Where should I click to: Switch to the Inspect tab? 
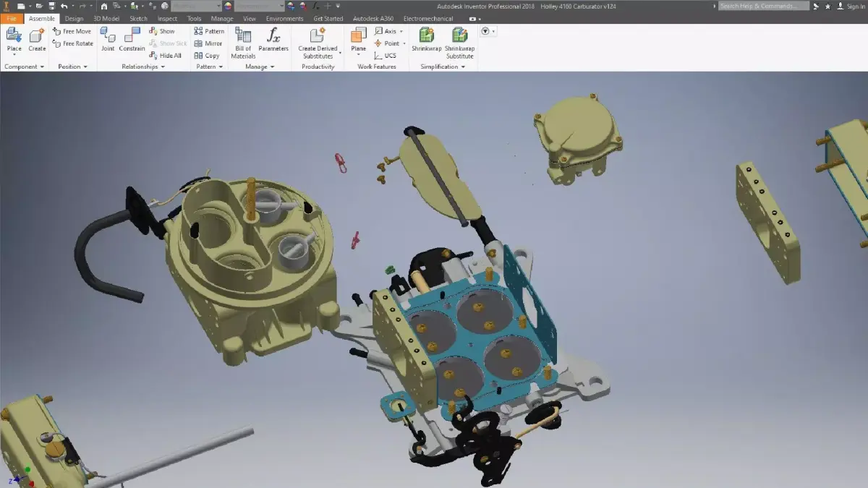167,19
